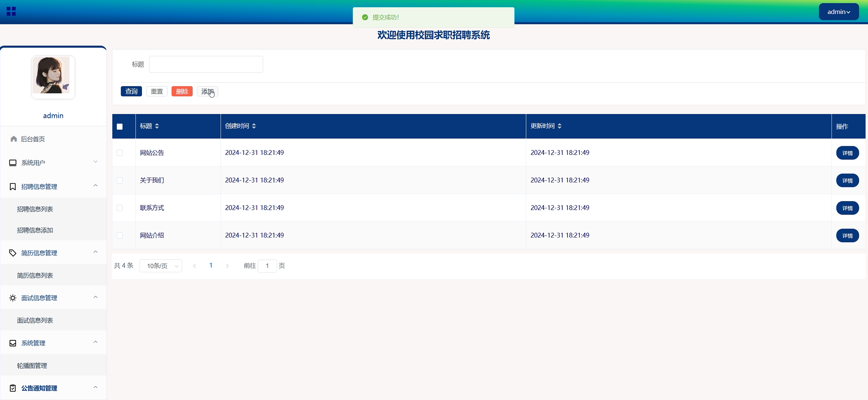Image resolution: width=868 pixels, height=400 pixels.
Task: Toggle the select-all checkbox in the table header
Action: click(120, 127)
